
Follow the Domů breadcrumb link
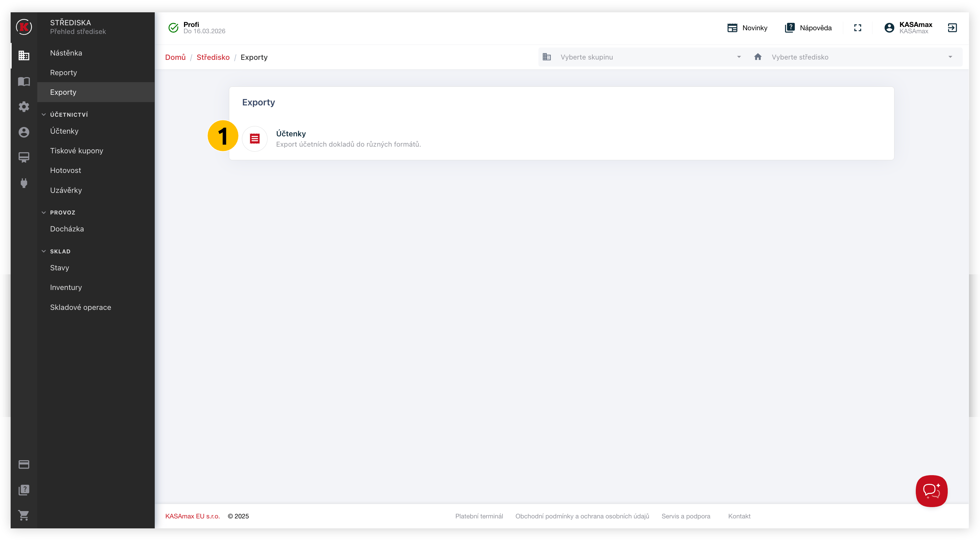click(x=175, y=57)
